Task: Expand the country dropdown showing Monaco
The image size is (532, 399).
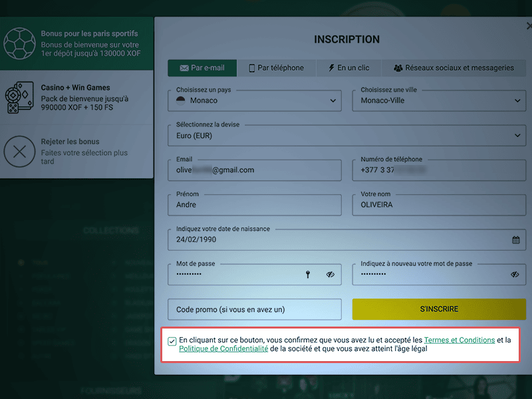Action: (x=255, y=100)
